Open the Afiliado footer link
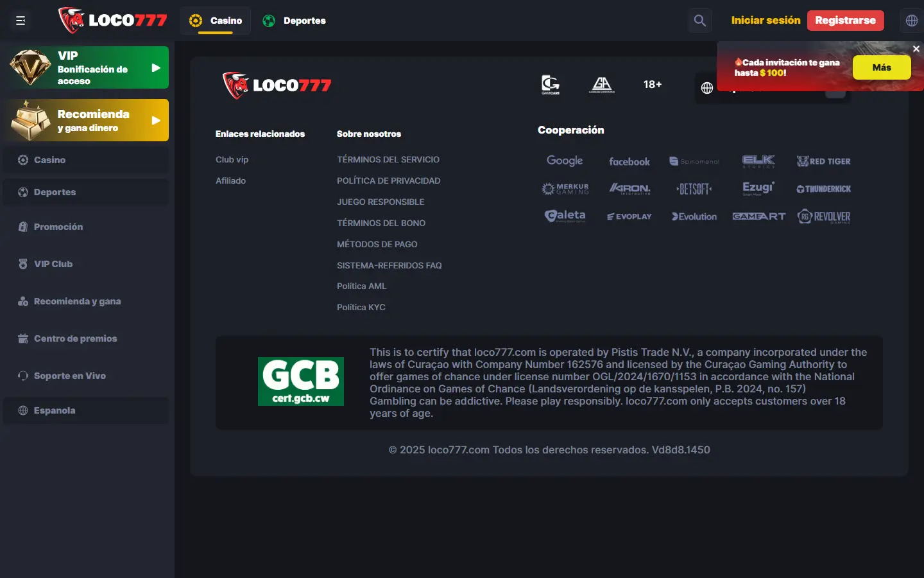The height and width of the screenshot is (578, 924). pyautogui.click(x=230, y=180)
